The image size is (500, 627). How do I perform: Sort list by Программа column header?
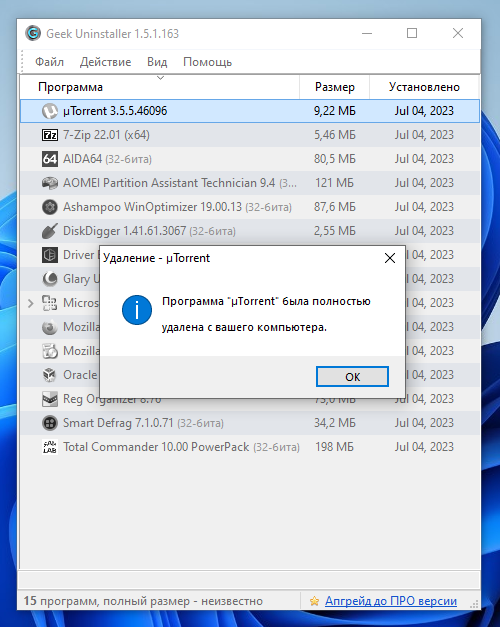point(160,87)
